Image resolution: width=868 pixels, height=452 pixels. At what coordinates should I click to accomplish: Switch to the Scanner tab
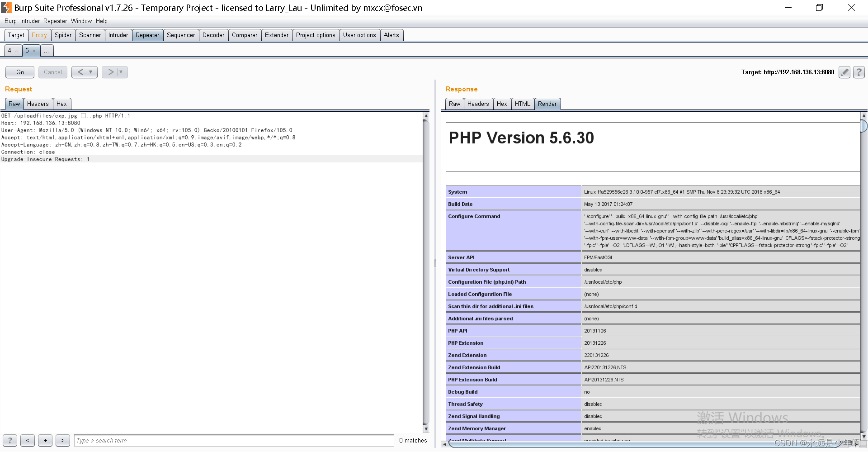90,35
